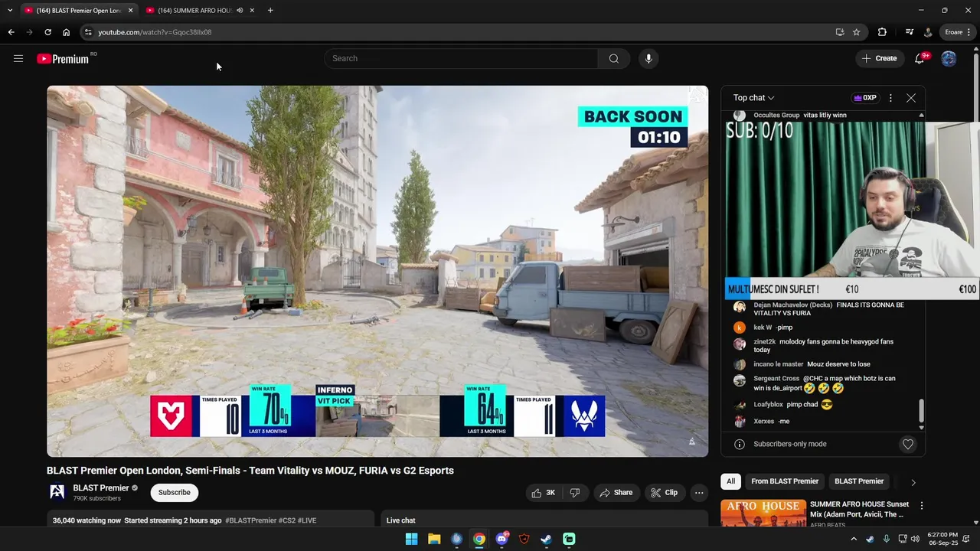
Task: Open the BLAST Premier channel name link
Action: [100, 488]
